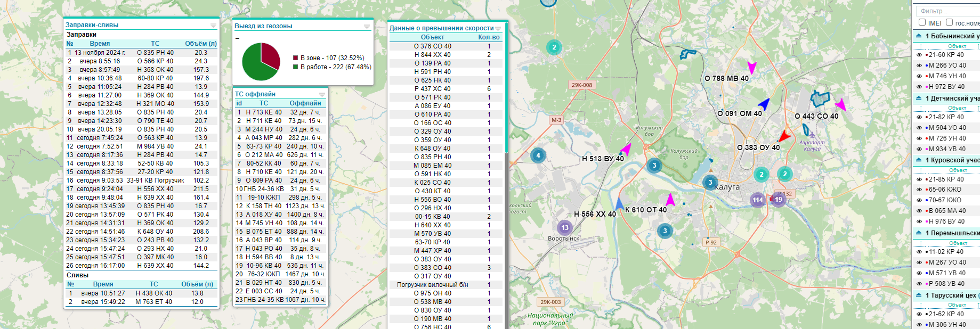980x329 pixels.
Task: Click the М-3 highway shield on map
Action: click(556, 120)
